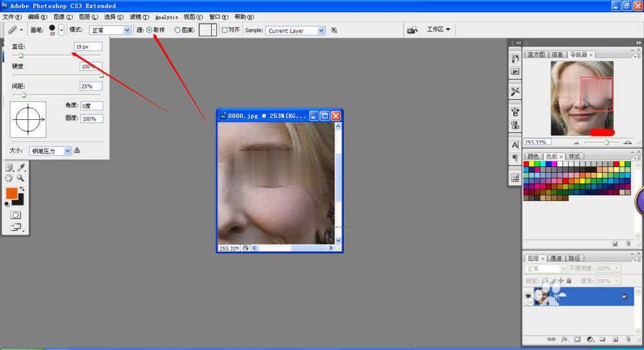
Task: Select the 取样 (Sampled) source radio button
Action: pyautogui.click(x=149, y=30)
